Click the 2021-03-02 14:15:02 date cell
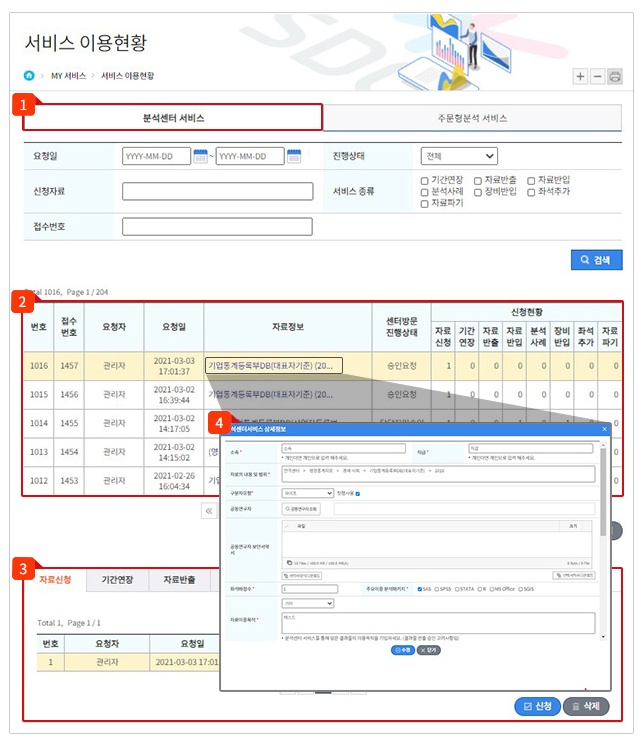Screen dimensions: 643x746 [x=174, y=452]
